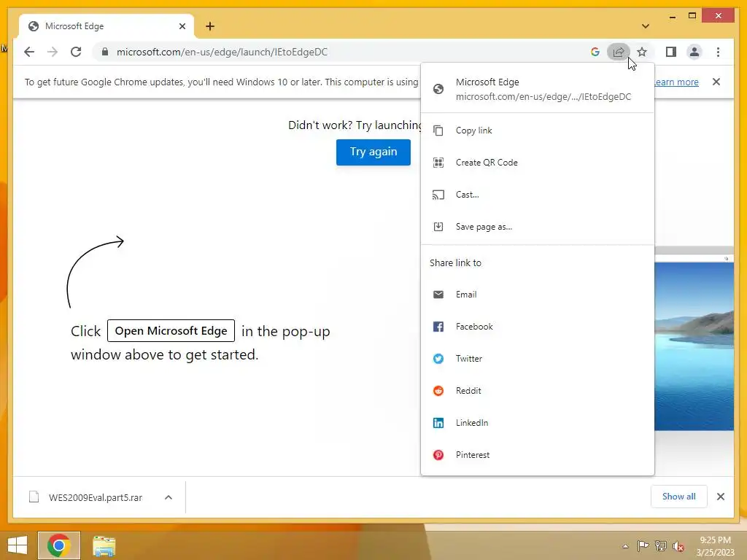View site information via the padlock icon
Image resolution: width=747 pixels, height=560 pixels.
[x=105, y=52]
